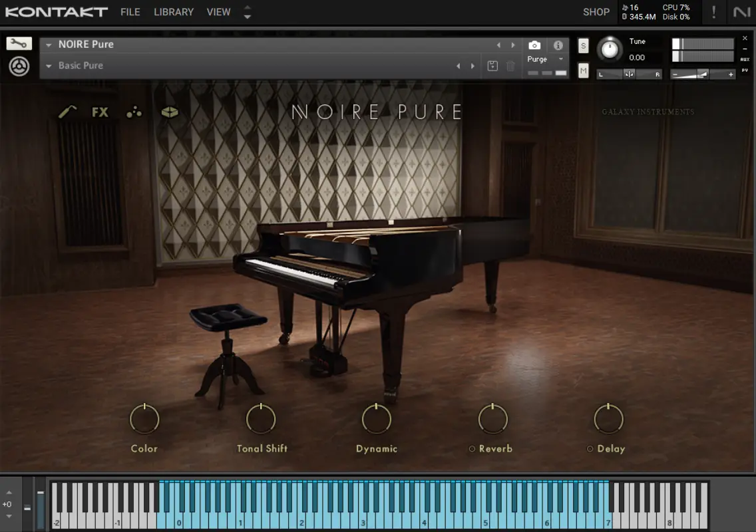Open the FX page
This screenshot has height=532, width=756.
tap(100, 112)
